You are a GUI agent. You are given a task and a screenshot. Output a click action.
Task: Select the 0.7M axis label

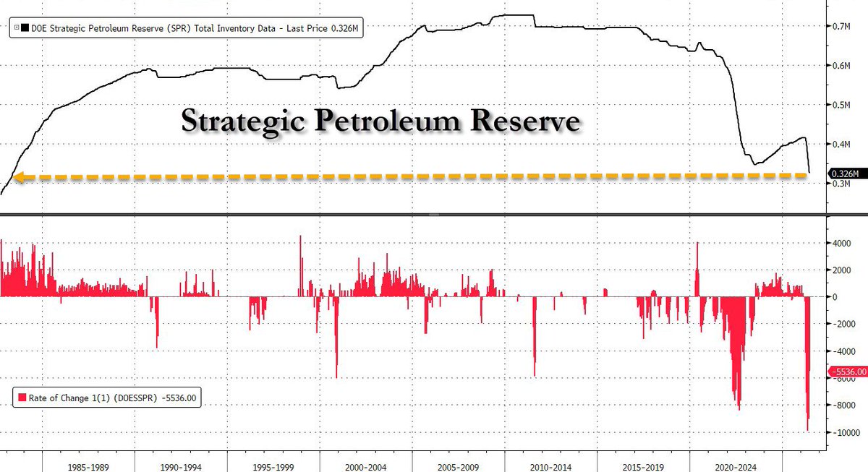(x=841, y=26)
